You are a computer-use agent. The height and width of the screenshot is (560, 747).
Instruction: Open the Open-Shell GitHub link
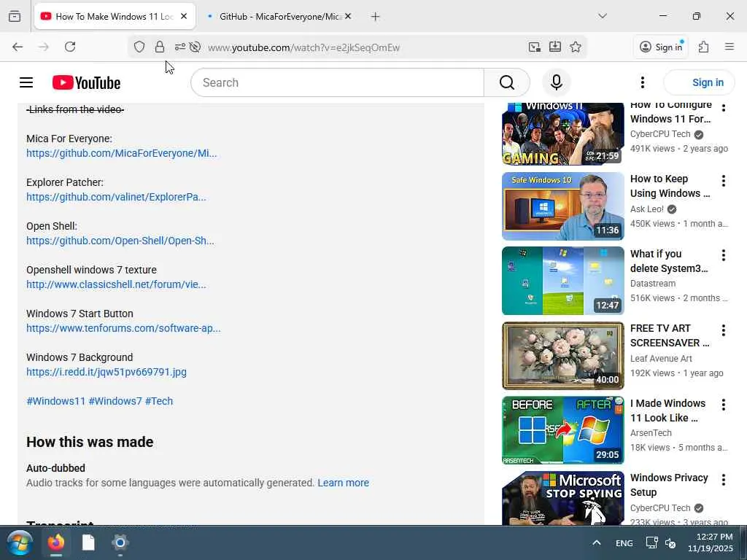coord(120,241)
